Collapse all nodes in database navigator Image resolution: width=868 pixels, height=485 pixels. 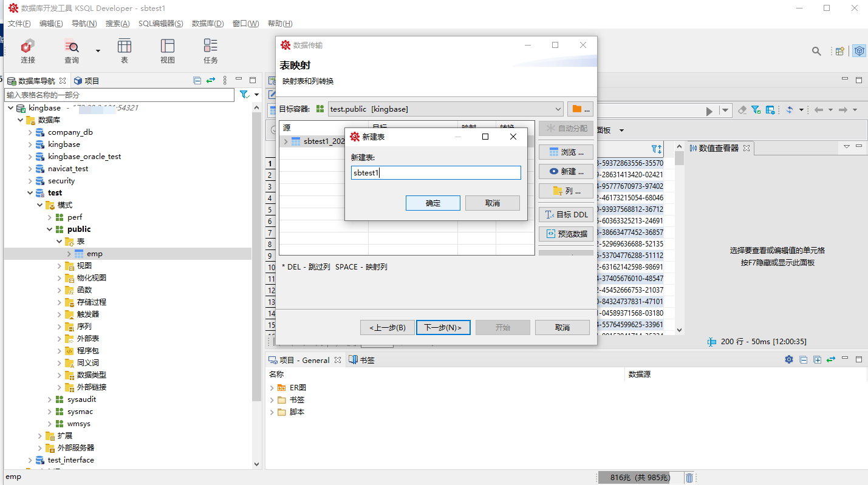click(x=197, y=80)
